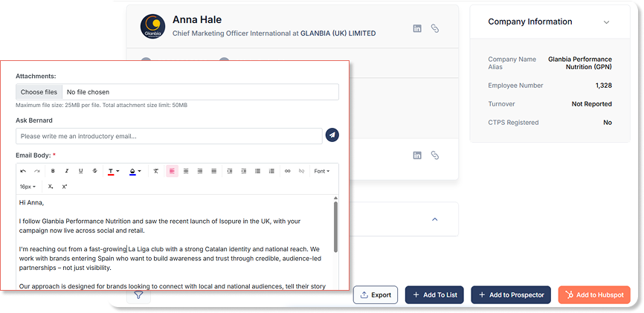This screenshot has height=313, width=644.
Task: Select the employee number value 1,328
Action: pyautogui.click(x=604, y=85)
